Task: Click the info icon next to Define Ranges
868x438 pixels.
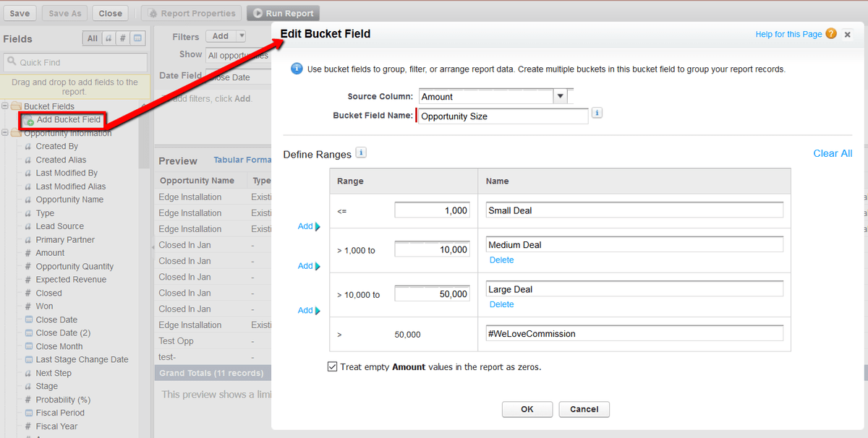Action: pos(361,153)
